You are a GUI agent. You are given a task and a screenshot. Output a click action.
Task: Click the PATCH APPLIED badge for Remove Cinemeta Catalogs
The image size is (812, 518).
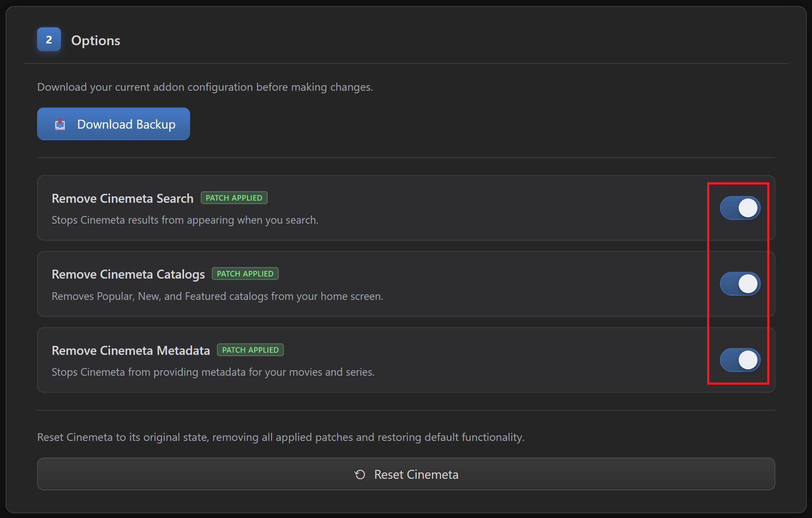pyautogui.click(x=245, y=273)
